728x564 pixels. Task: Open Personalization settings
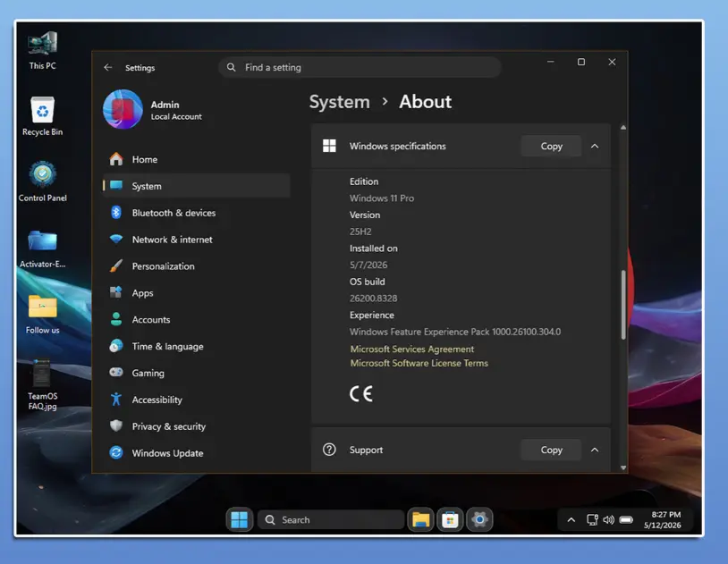tap(197, 266)
